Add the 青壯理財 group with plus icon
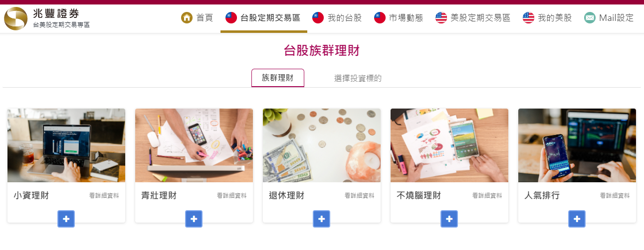644x250 pixels. (x=194, y=219)
